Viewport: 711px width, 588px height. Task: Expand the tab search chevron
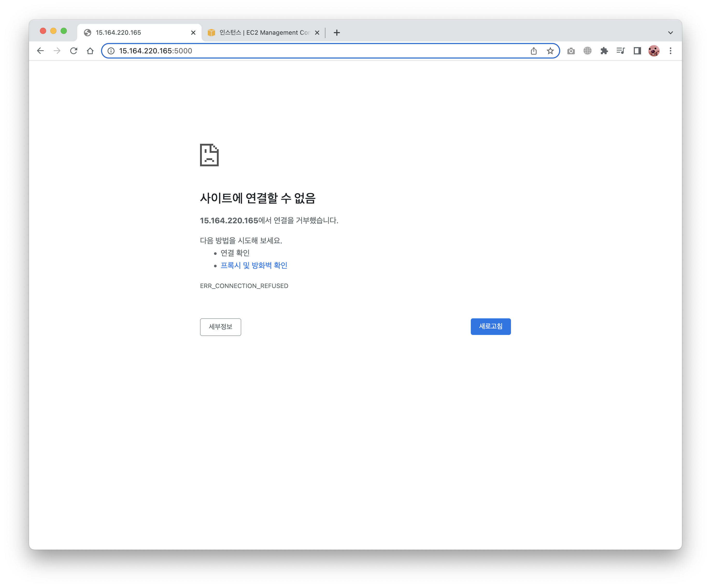coord(670,32)
